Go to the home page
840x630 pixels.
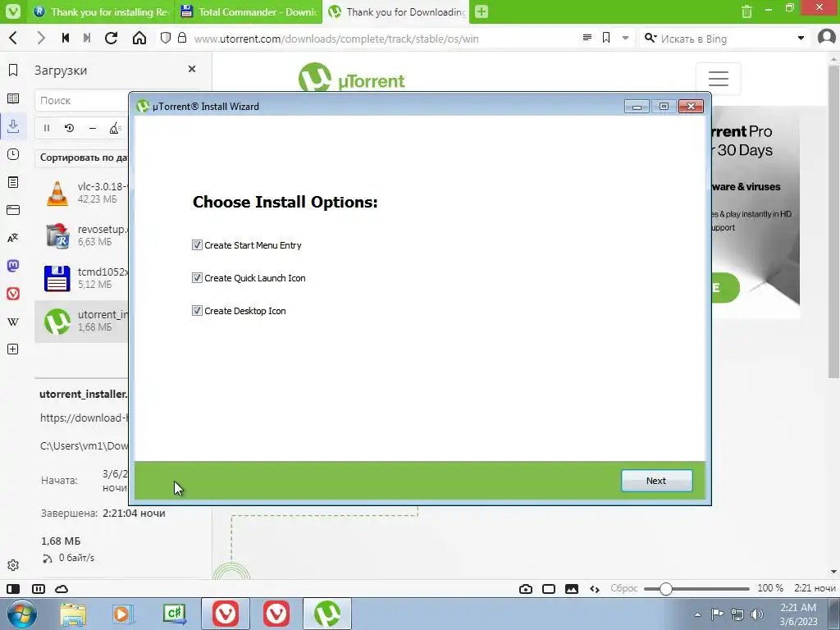139,38
